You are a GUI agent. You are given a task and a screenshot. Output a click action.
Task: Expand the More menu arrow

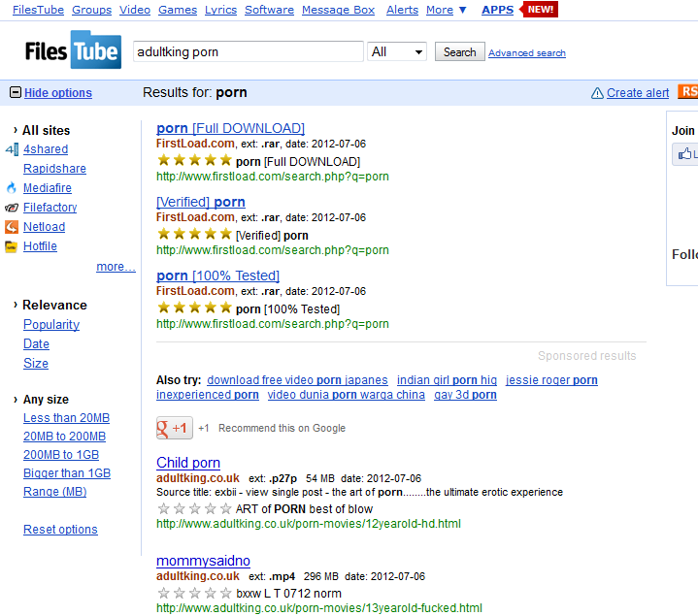[x=462, y=10]
